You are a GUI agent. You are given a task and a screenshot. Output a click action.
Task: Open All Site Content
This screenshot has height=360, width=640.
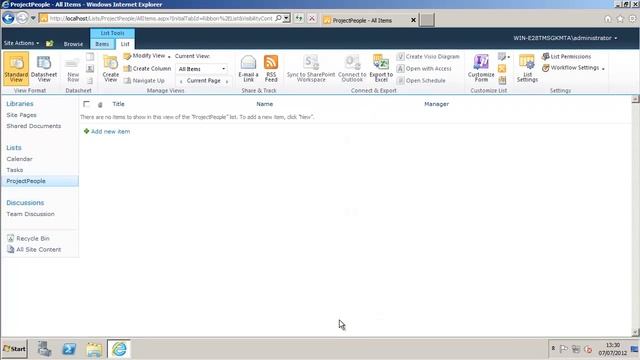click(34, 249)
